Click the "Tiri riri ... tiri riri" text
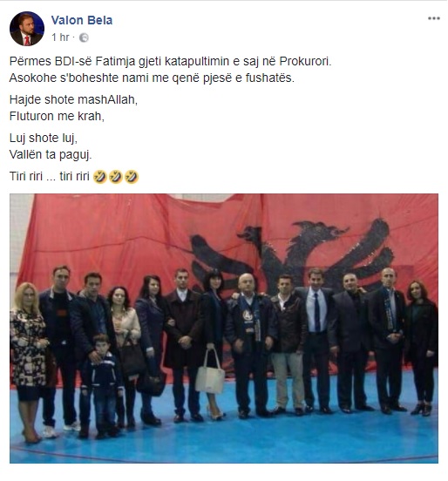The height and width of the screenshot is (481, 448). 49,176
